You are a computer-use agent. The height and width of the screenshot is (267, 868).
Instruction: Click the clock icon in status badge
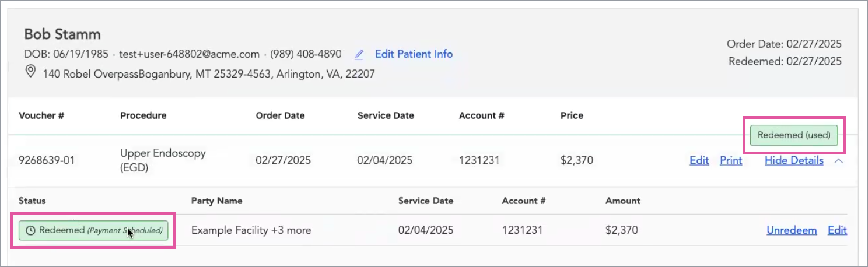click(x=31, y=230)
